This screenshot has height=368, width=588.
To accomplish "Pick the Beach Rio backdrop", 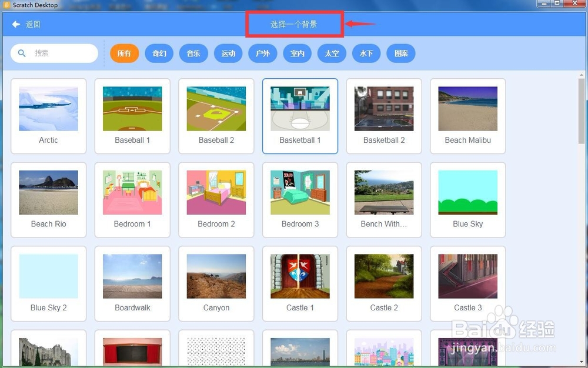I will coord(48,200).
